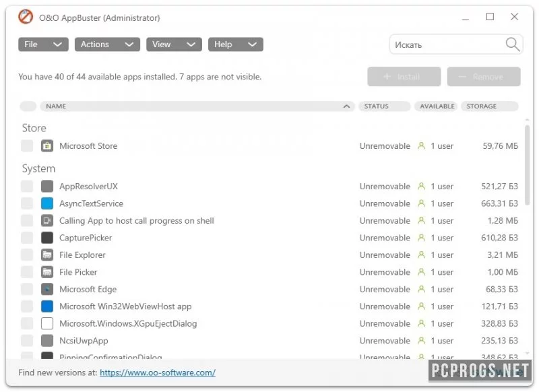Screen dimensions: 539x392
Task: Click the app list vertical scrollbar
Action: click(528, 166)
